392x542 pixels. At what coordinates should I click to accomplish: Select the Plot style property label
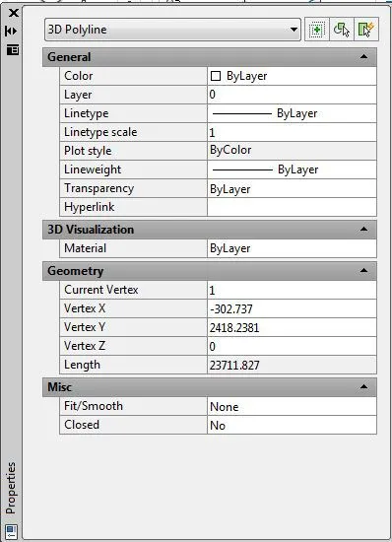click(88, 151)
